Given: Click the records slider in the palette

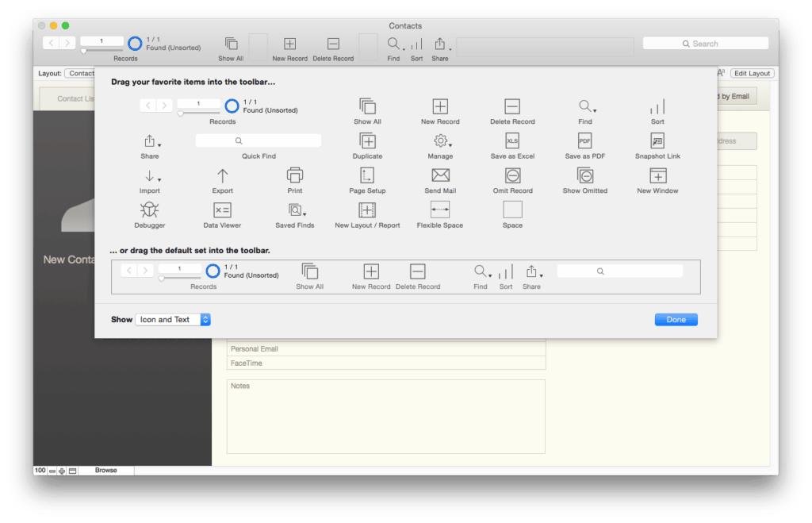Looking at the screenshot, I should click(x=199, y=113).
